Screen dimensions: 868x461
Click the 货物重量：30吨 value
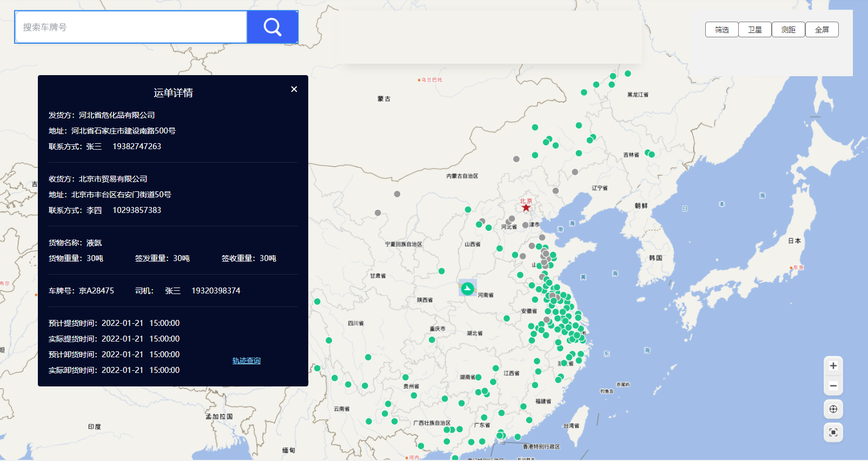[76, 258]
